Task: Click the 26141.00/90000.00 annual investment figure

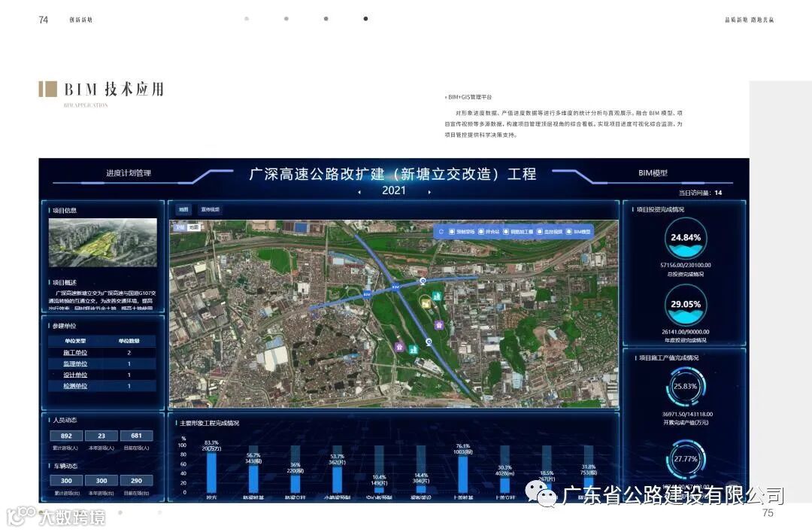Action: (686, 332)
